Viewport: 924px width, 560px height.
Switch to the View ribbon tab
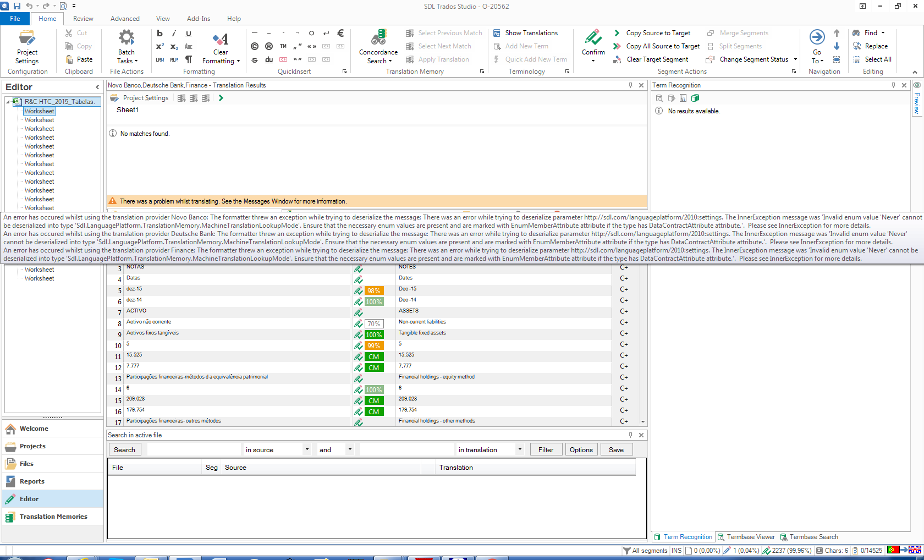click(x=163, y=19)
